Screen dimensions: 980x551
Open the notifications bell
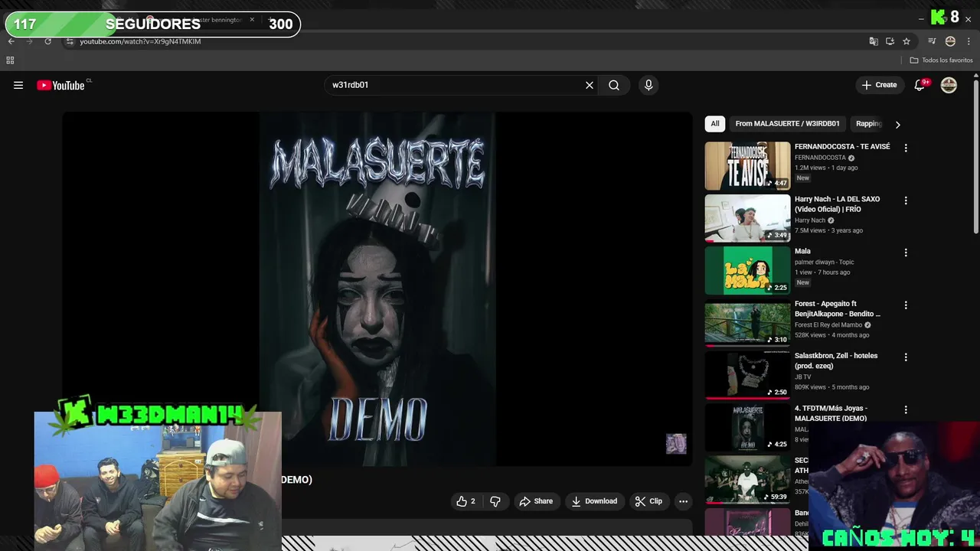[920, 85]
